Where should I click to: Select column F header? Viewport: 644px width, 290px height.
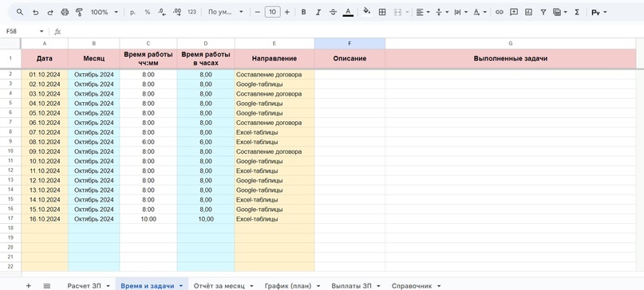(350, 43)
